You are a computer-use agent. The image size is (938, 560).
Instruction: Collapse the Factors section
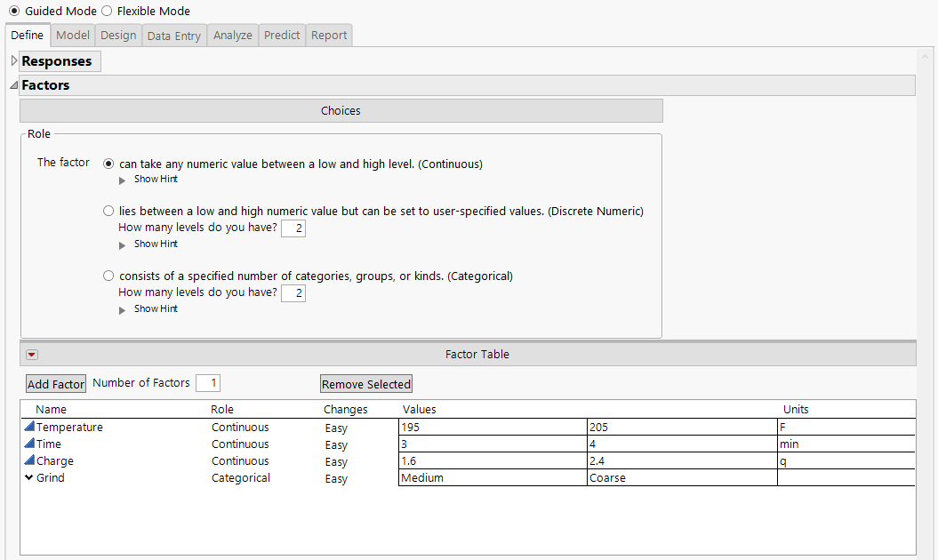12,84
